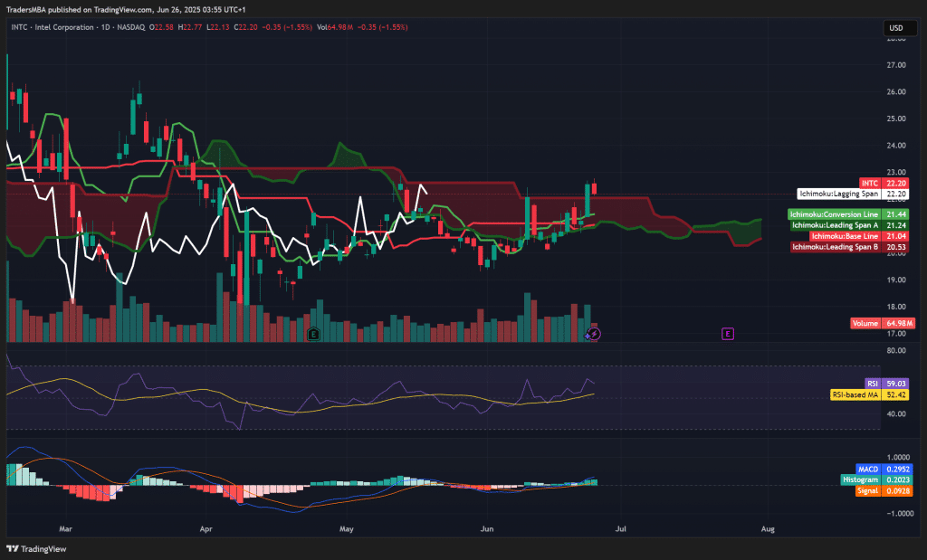The width and height of the screenshot is (927, 560).
Task: Open the USD currency dropdown
Action: [x=895, y=28]
